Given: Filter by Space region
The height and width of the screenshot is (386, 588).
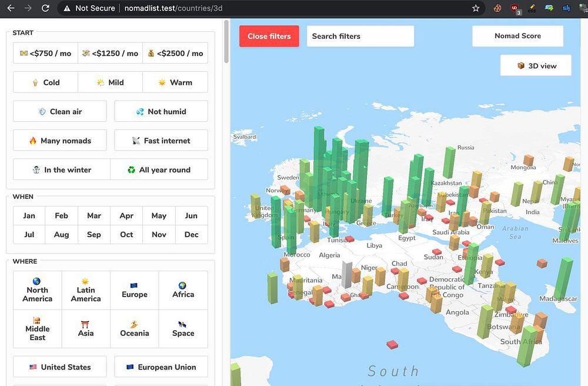Looking at the screenshot, I should [183, 329].
